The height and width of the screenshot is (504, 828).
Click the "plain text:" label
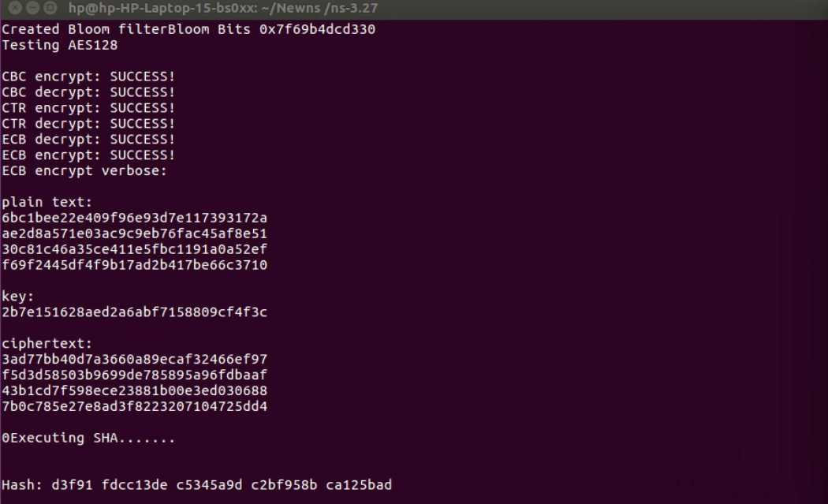tap(47, 203)
